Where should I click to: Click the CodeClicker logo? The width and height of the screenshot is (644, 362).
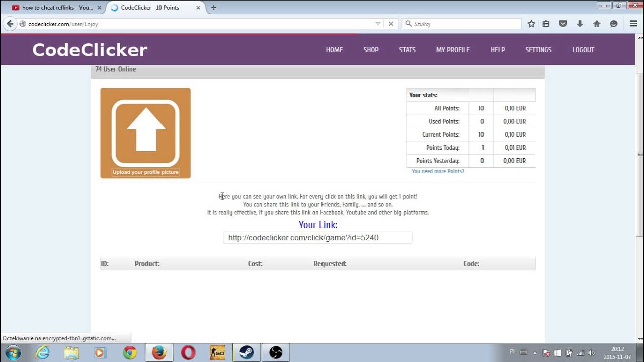pos(90,50)
